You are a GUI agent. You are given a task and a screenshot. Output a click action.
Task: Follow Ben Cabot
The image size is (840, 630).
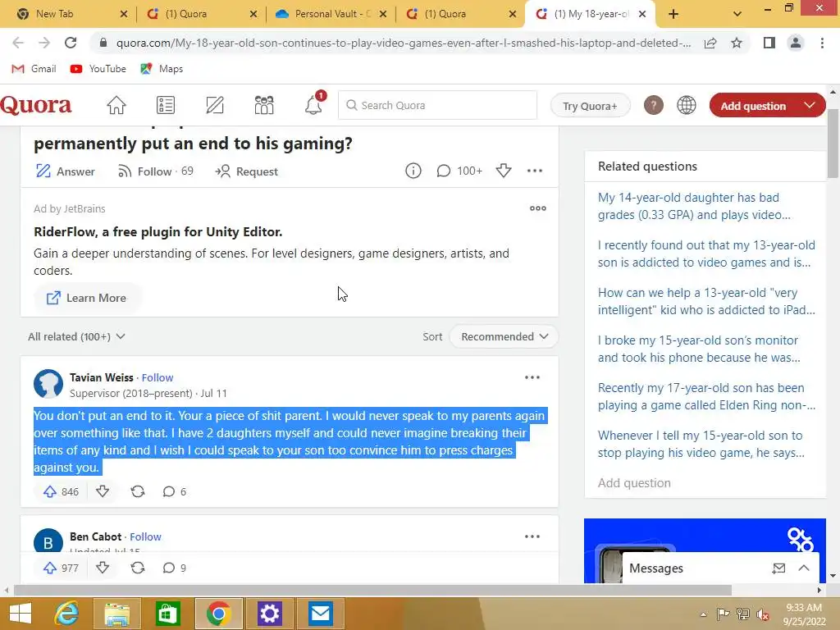point(146,536)
